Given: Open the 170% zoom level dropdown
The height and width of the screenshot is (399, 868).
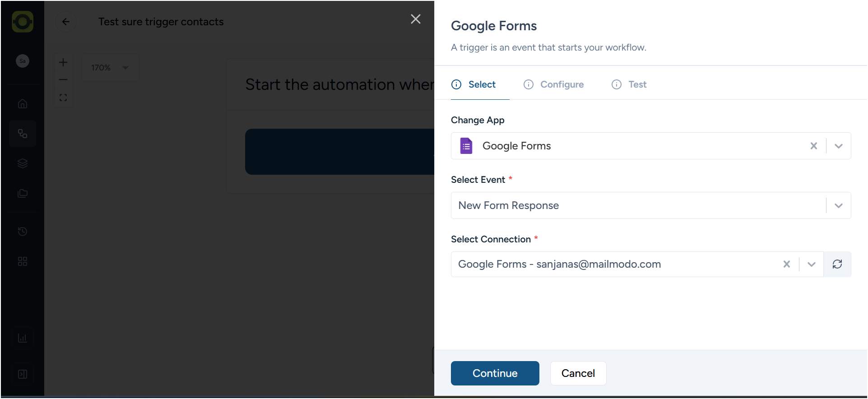Looking at the screenshot, I should coord(111,68).
